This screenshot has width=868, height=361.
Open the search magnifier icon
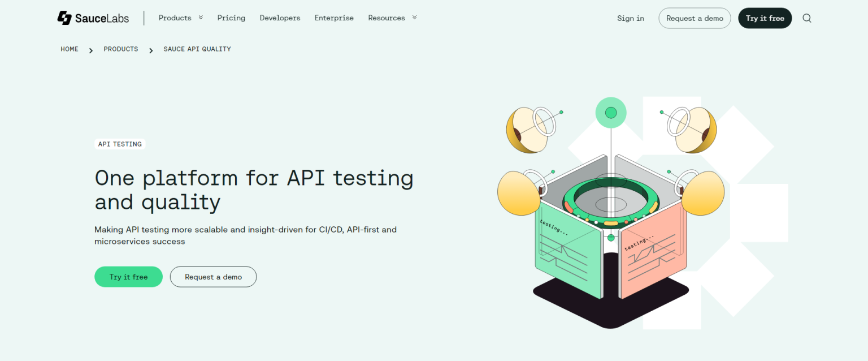(x=806, y=18)
